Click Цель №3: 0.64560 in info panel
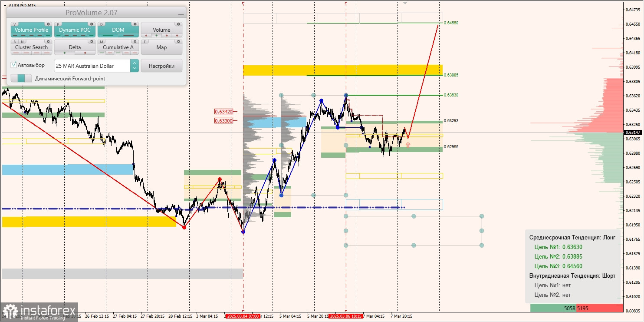 (x=559, y=266)
